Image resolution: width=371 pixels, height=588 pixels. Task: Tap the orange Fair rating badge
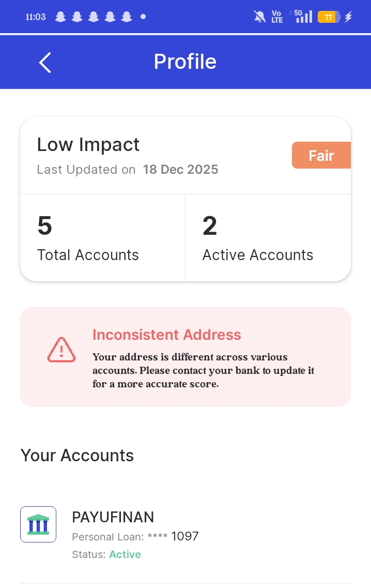point(321,156)
